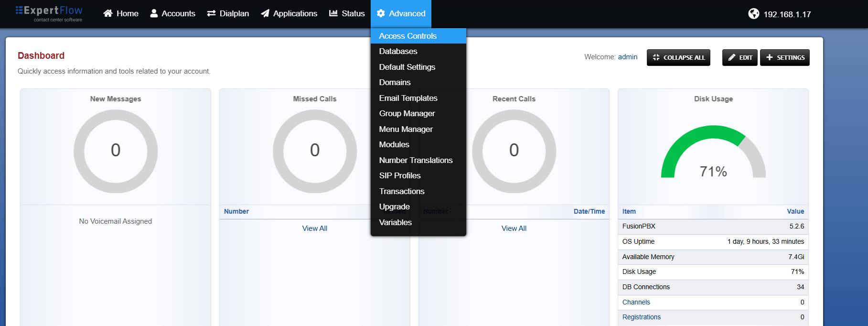Screen dimensions: 868x326
Task: Click the 192.168.1.17 domain selector
Action: tap(780, 14)
